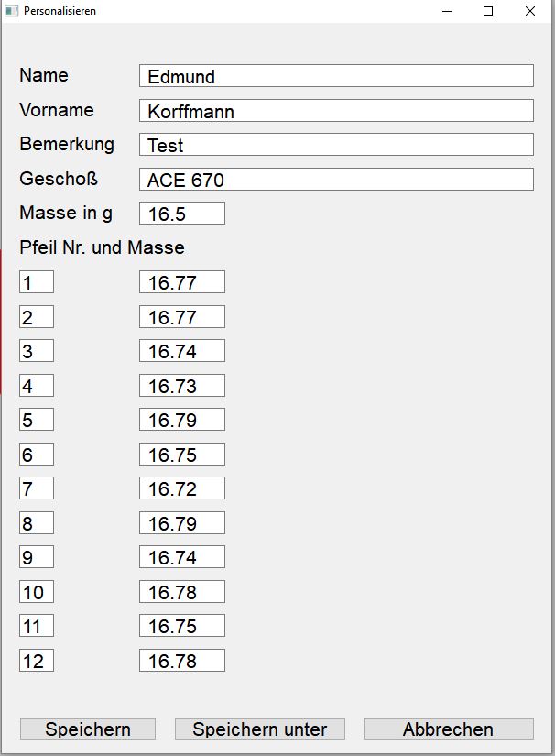
Task: Edit the Masse in g field
Action: pyautogui.click(x=181, y=214)
